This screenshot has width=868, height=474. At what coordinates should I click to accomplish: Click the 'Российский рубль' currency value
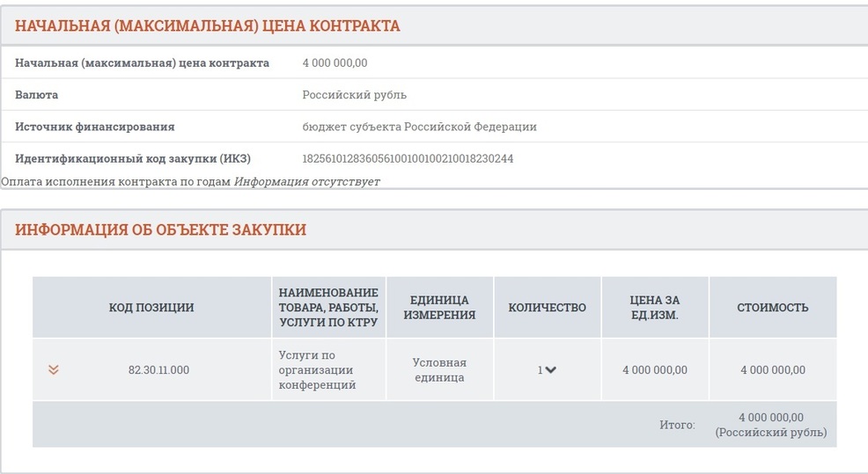(x=354, y=95)
